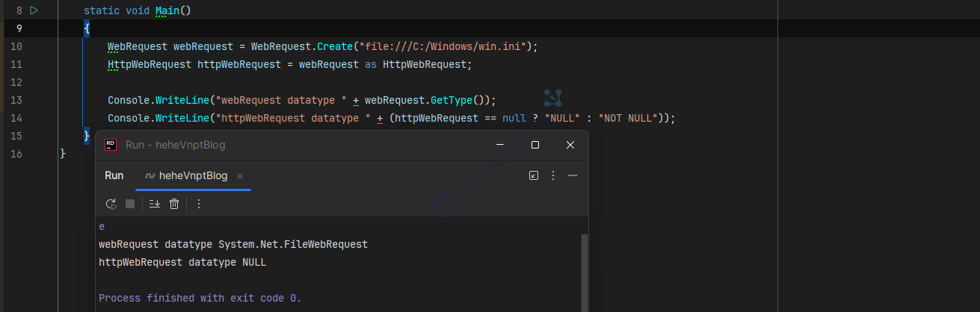Dock the Run window using view mode icon
Image resolution: width=980 pixels, height=312 pixels.
[534, 175]
